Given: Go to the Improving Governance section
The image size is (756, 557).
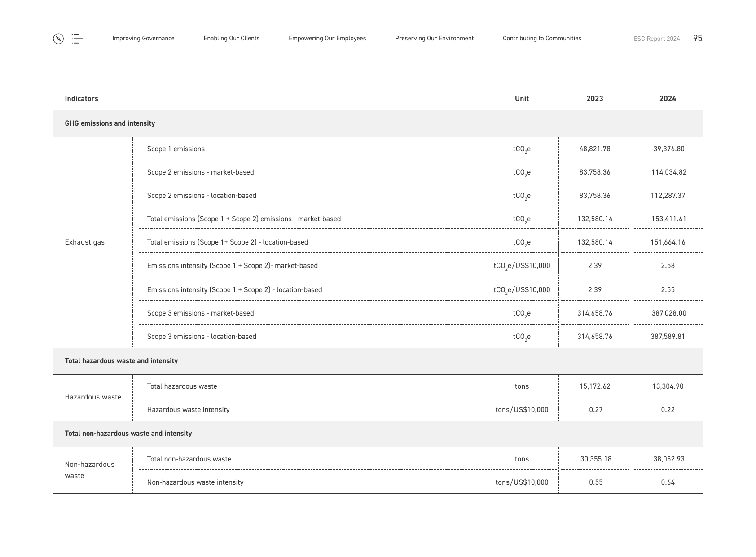Looking at the screenshot, I should click(x=143, y=39).
